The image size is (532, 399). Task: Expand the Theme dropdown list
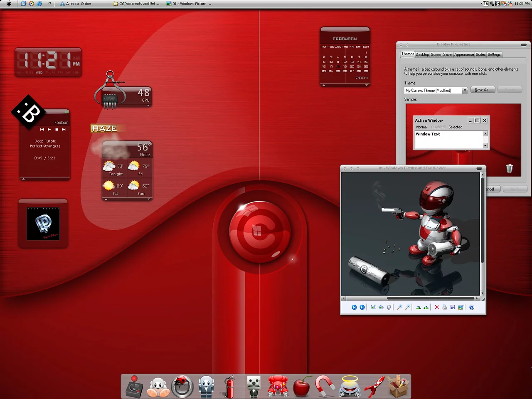pos(465,91)
